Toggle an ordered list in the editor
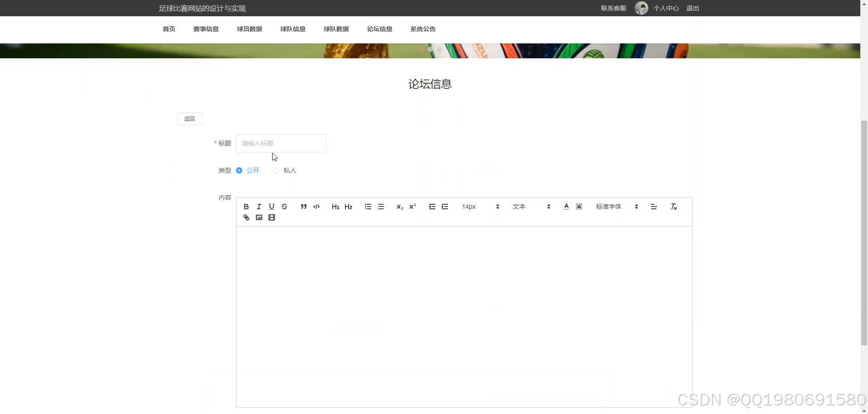868x414 pixels. (x=368, y=207)
